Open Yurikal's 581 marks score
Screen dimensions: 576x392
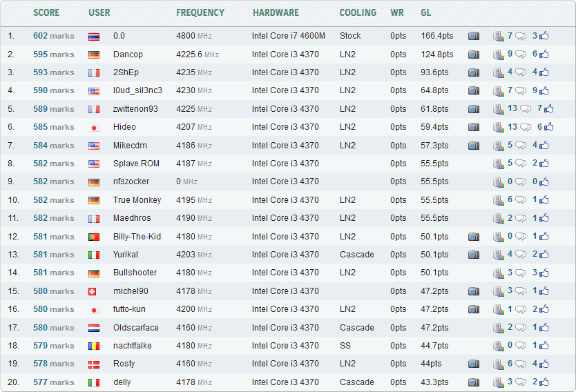click(53, 255)
